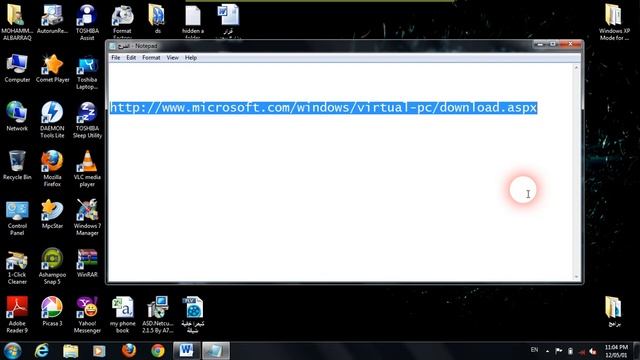
Task: Select the Toshiba Laptop desktop icon
Action: (x=87, y=73)
